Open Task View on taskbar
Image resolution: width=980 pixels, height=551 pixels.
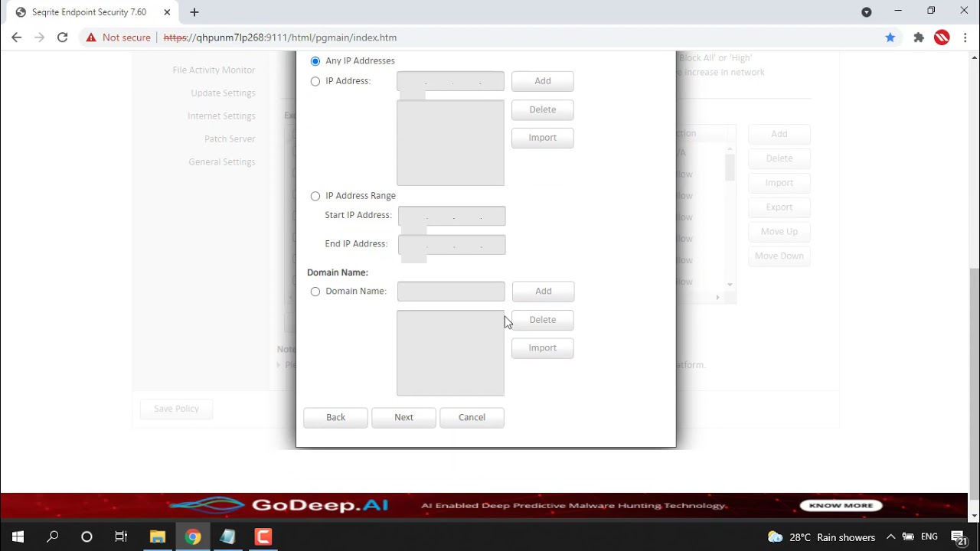121,537
